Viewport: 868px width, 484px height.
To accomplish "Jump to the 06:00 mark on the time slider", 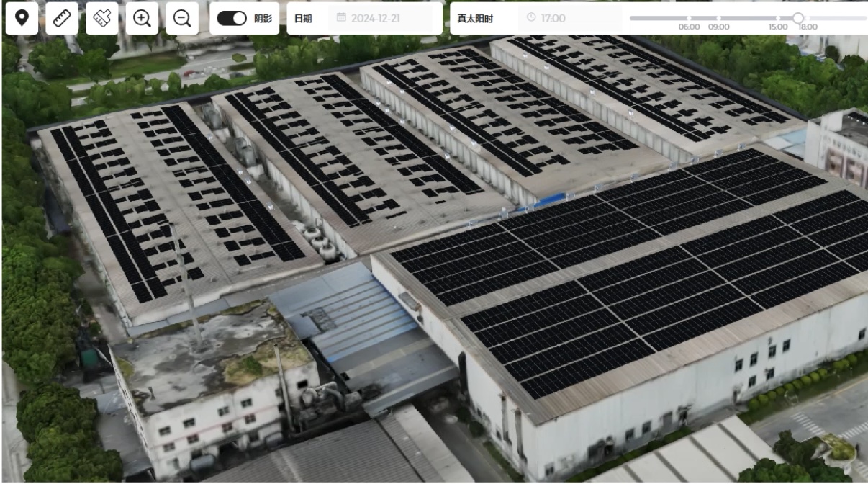I will tap(689, 18).
